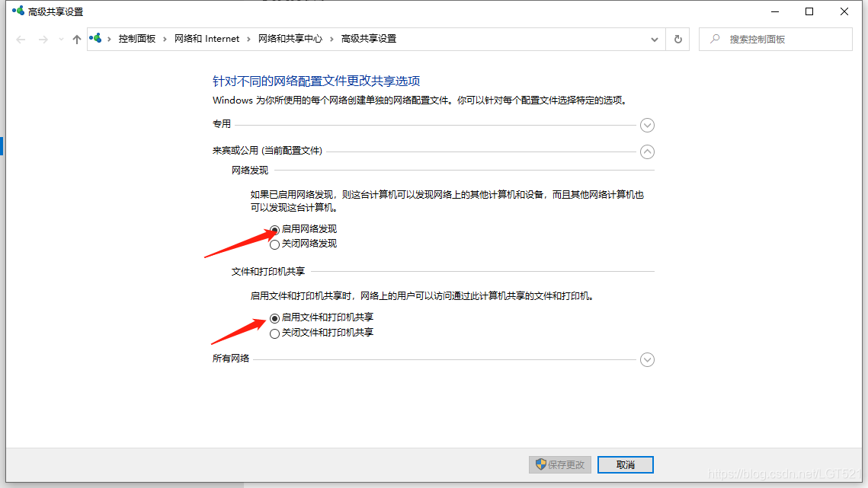Viewport: 868px width, 488px height.
Task: Click 文件和打印机共享 section label
Action: (x=268, y=272)
